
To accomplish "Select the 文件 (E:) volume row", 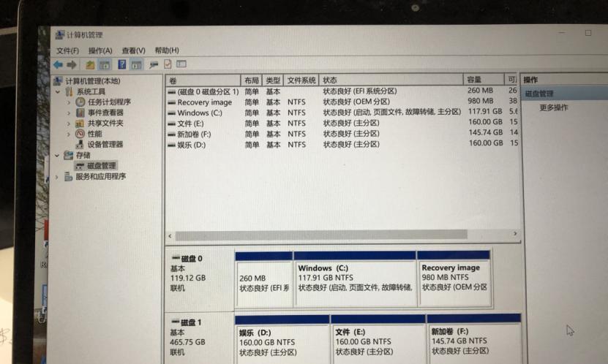I will tap(342, 123).
